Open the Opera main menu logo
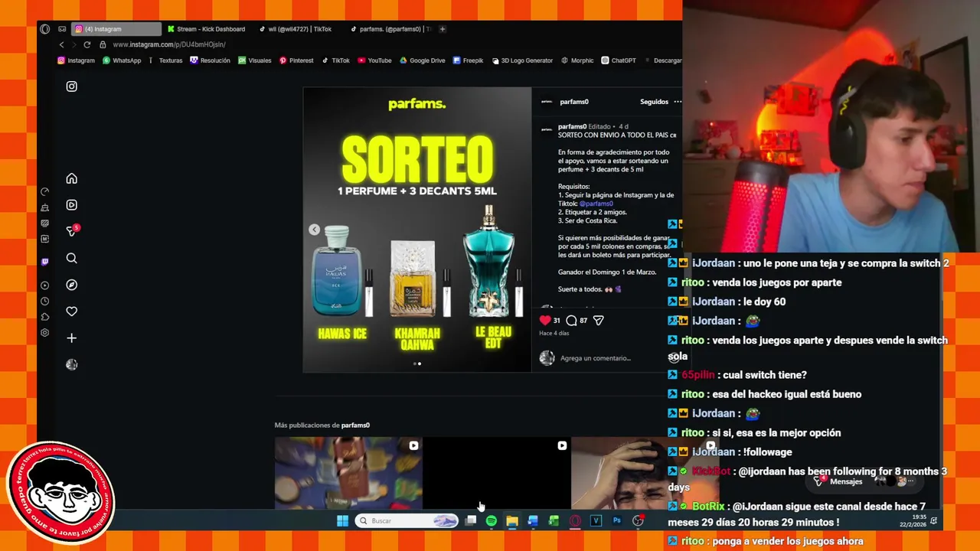The width and height of the screenshot is (980, 551). click(44, 29)
